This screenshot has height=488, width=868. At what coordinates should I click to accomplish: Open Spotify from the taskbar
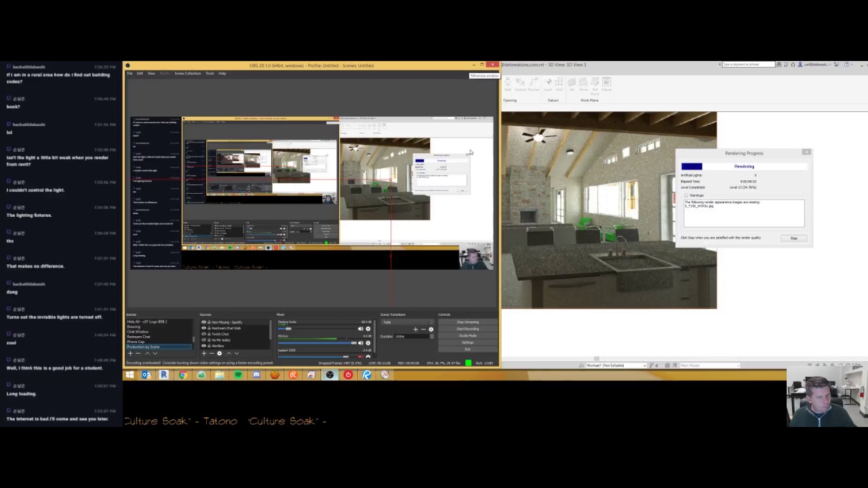click(x=238, y=375)
